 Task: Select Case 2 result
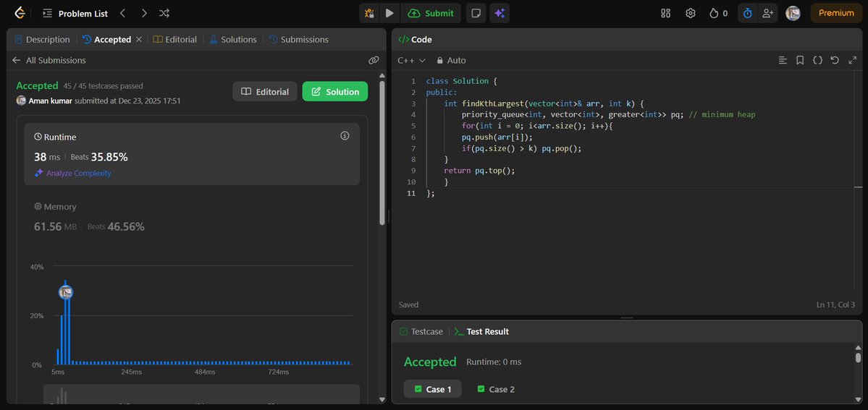(x=496, y=389)
